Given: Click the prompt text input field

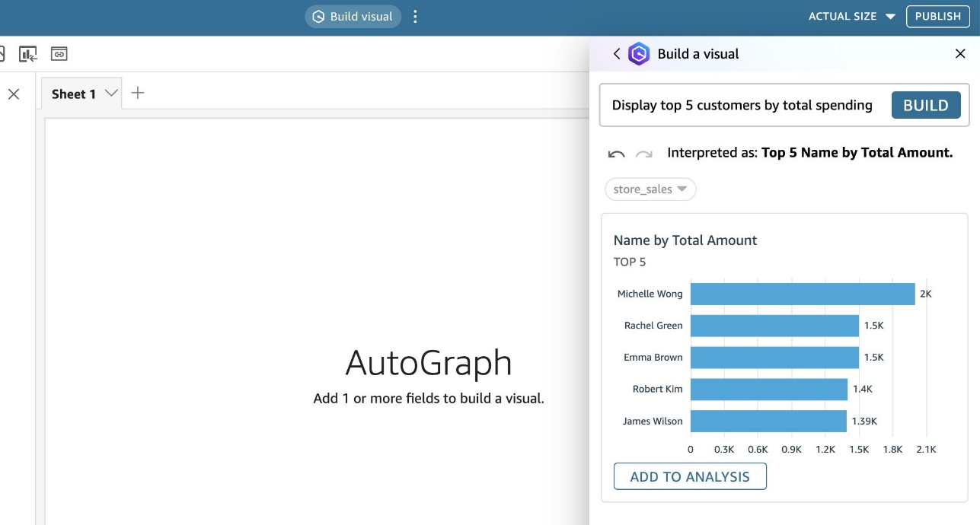Looking at the screenshot, I should click(743, 105).
